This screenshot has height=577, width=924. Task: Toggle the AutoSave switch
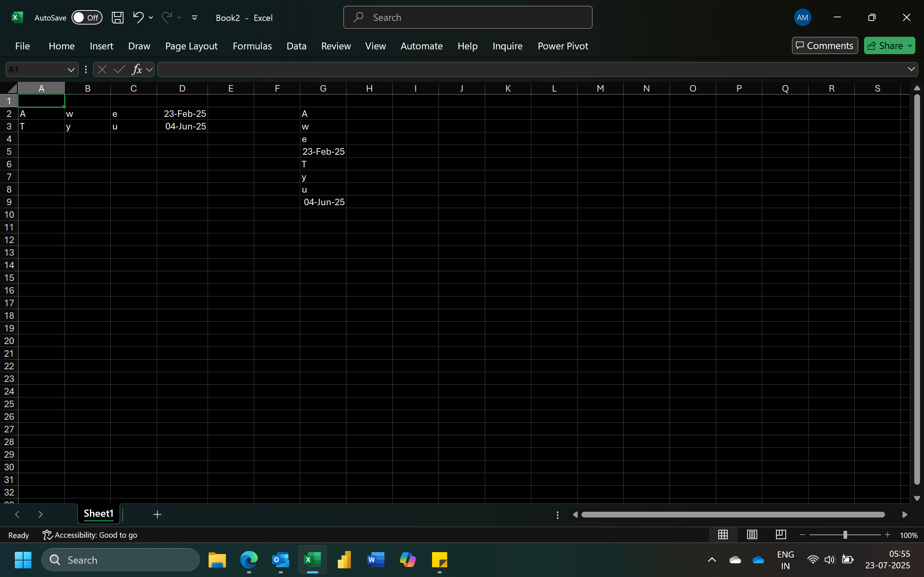click(87, 18)
